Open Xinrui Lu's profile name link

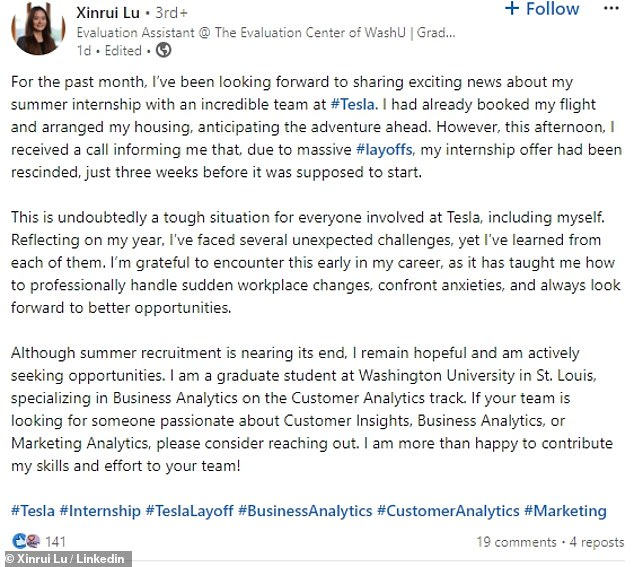[x=108, y=13]
